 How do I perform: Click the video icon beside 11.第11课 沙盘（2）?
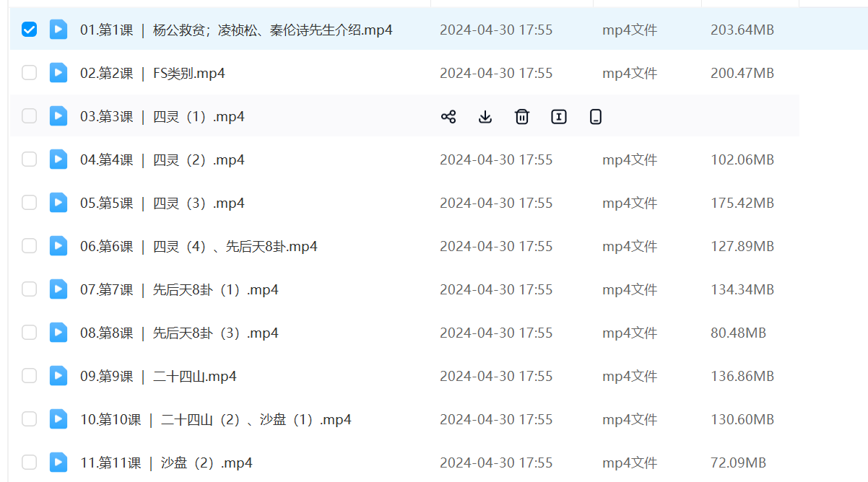[x=58, y=463]
